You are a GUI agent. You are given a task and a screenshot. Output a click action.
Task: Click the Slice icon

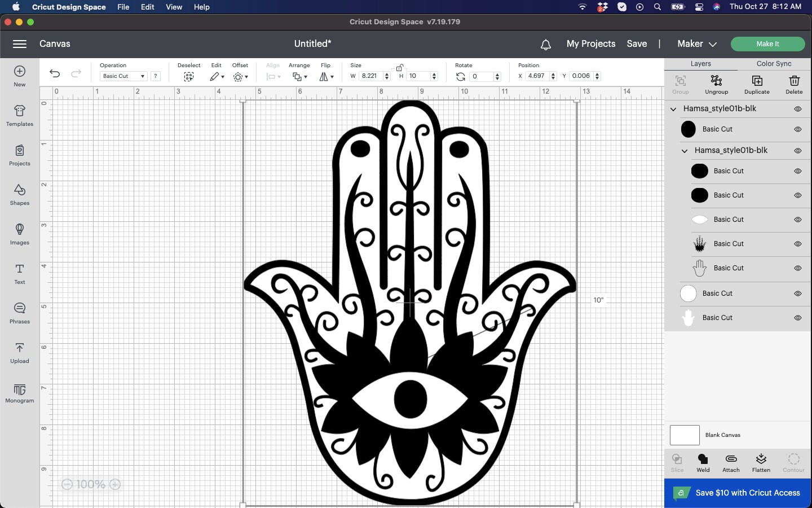tap(677, 462)
